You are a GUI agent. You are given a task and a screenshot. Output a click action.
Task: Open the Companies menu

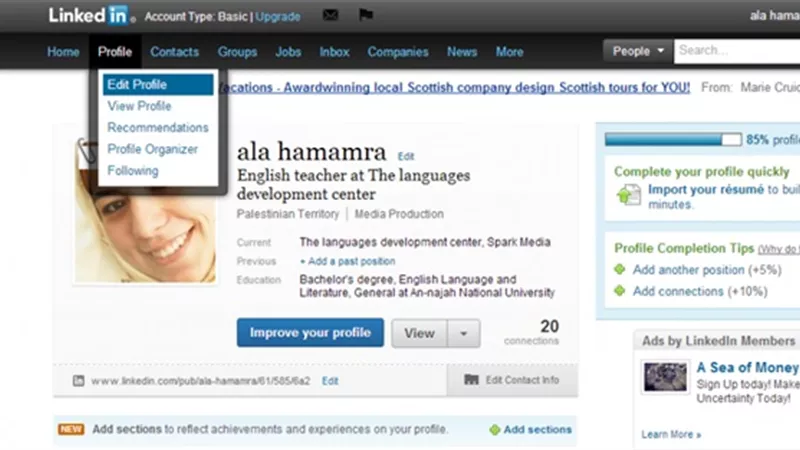point(398,52)
